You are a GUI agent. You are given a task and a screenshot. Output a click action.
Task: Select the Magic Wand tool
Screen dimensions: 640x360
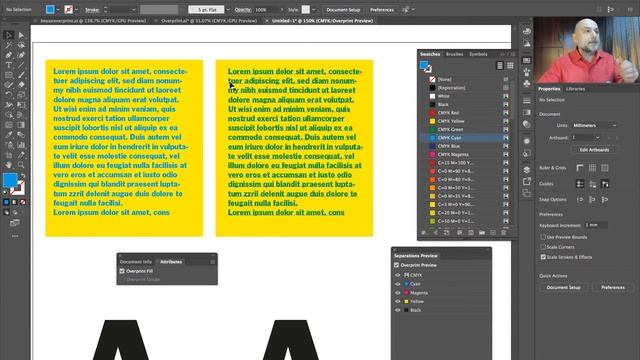9,45
